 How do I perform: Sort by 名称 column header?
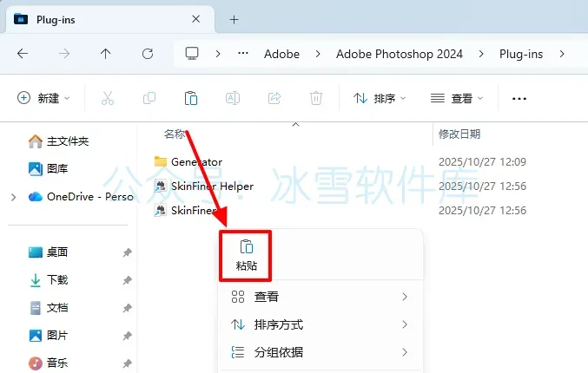point(175,134)
